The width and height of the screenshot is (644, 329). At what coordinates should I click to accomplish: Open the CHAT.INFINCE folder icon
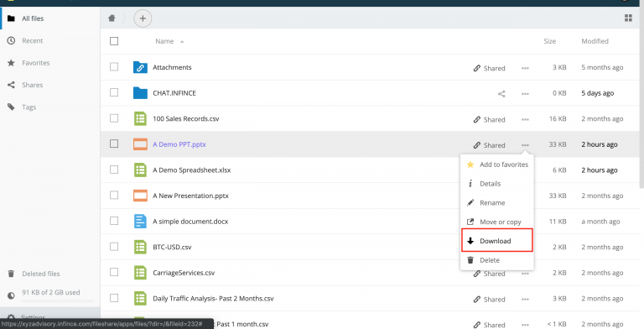pyautogui.click(x=140, y=93)
